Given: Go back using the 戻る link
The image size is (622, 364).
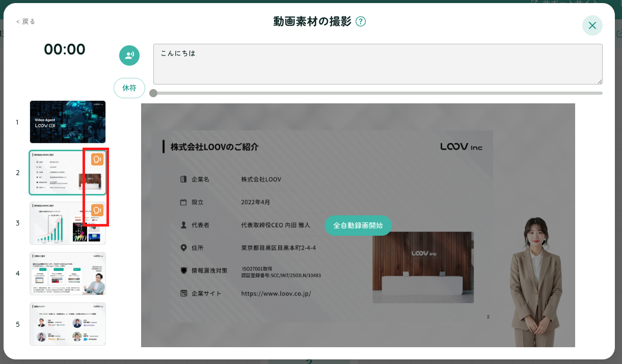Looking at the screenshot, I should click(25, 21).
